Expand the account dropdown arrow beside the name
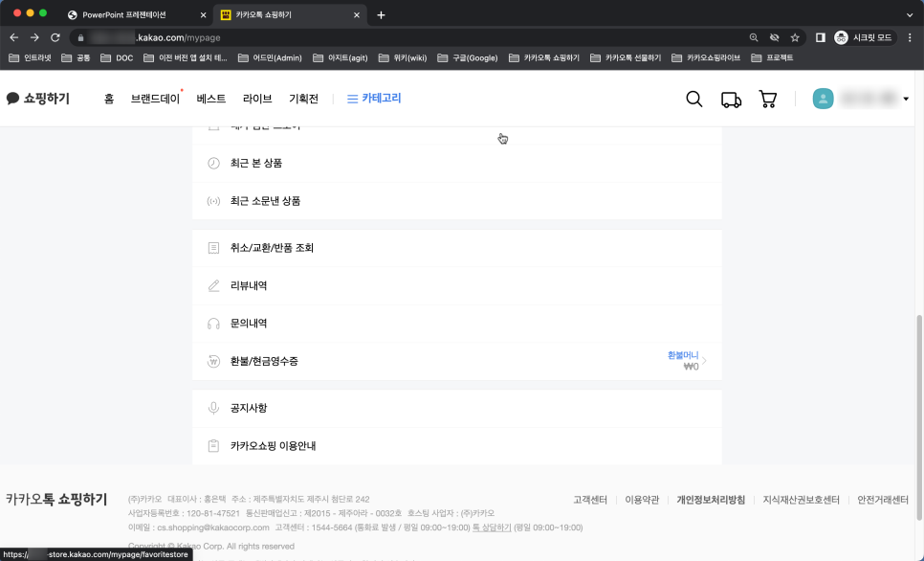Screen dimensions: 924x561 pyautogui.click(x=906, y=99)
